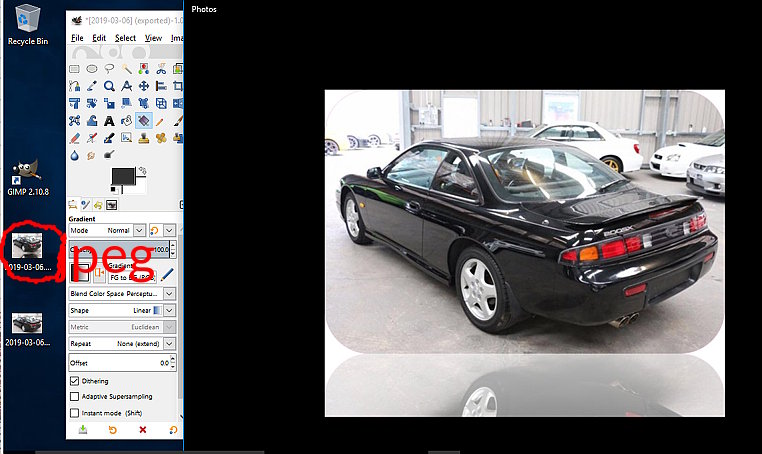
Task: Select the Scale tool
Action: 109,104
